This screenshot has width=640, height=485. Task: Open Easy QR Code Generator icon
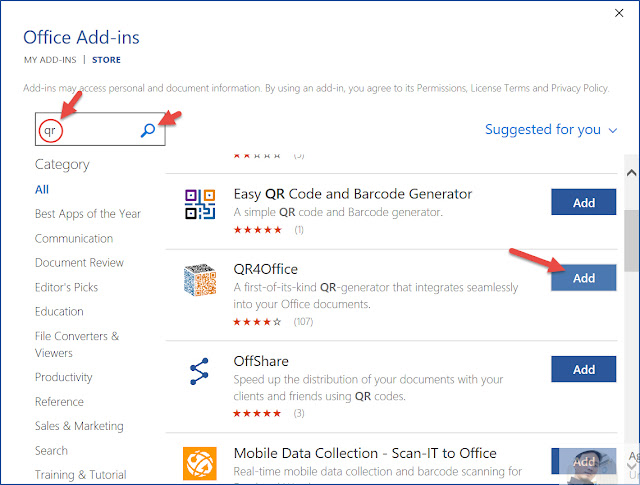[200, 204]
